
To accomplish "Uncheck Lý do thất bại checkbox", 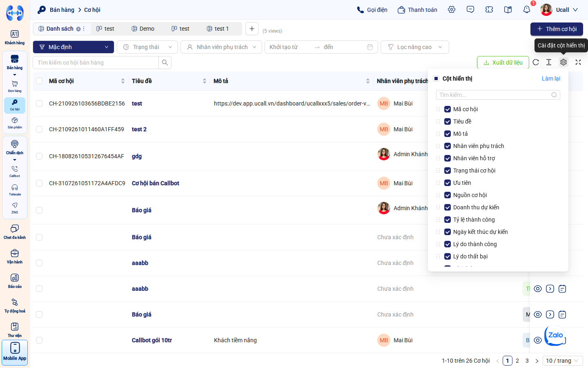I will [x=448, y=256].
